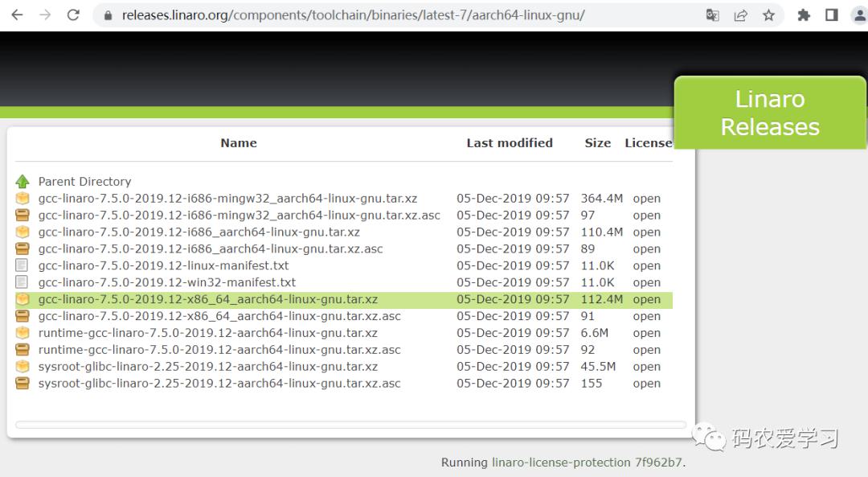Click package icon for runtime-gcc-linaro tar.xz
Image resolution: width=868 pixels, height=477 pixels.
(x=23, y=333)
